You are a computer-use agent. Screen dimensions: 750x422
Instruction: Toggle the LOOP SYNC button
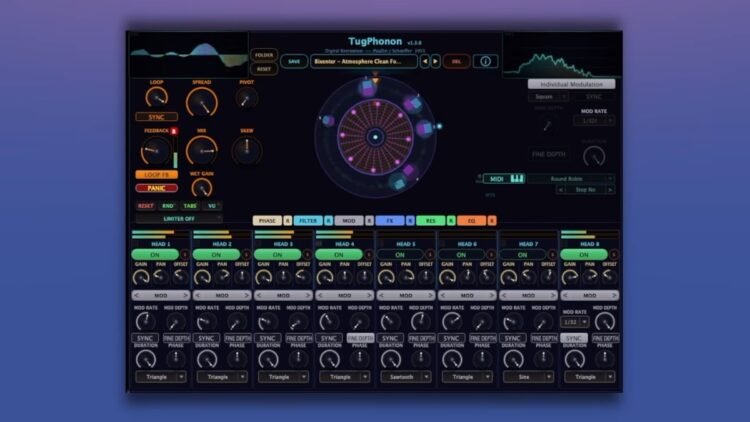[x=156, y=117]
